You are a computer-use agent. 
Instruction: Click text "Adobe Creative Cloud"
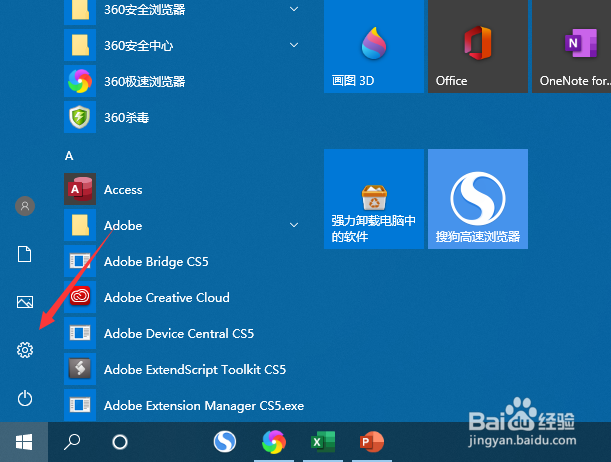167,298
